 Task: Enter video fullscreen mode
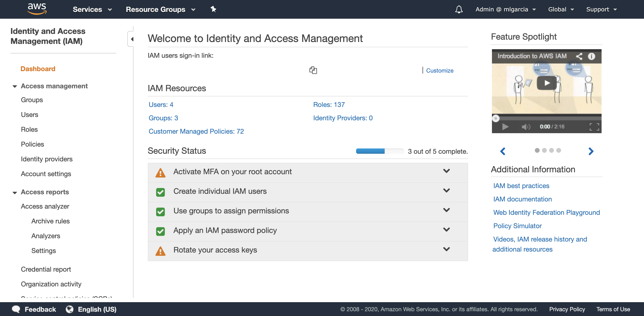(x=594, y=127)
